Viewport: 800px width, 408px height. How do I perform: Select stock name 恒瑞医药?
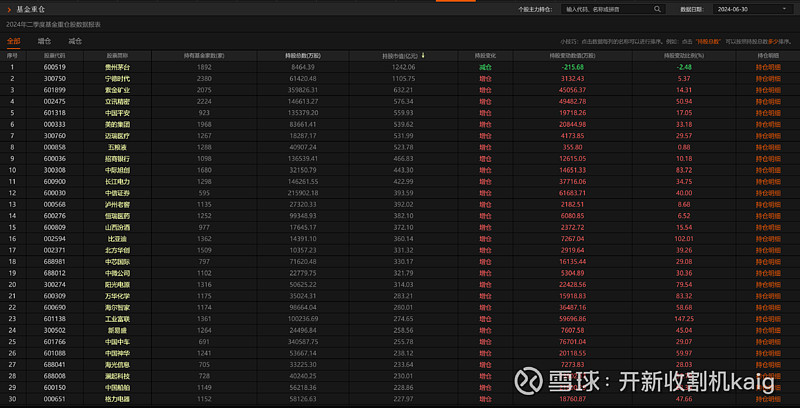pos(117,216)
